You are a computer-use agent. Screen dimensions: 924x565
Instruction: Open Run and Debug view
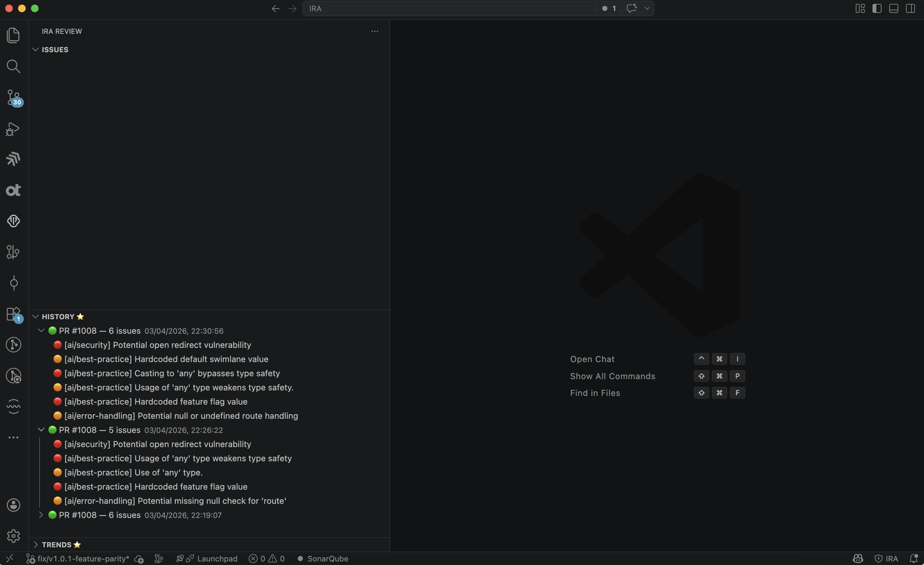14,129
